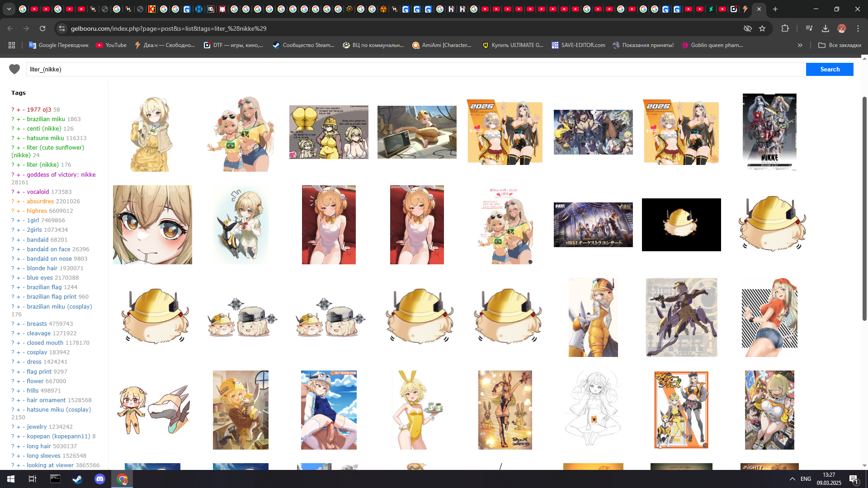The image size is (868, 488).
Task: Open Discord from the taskbar
Action: (x=100, y=479)
